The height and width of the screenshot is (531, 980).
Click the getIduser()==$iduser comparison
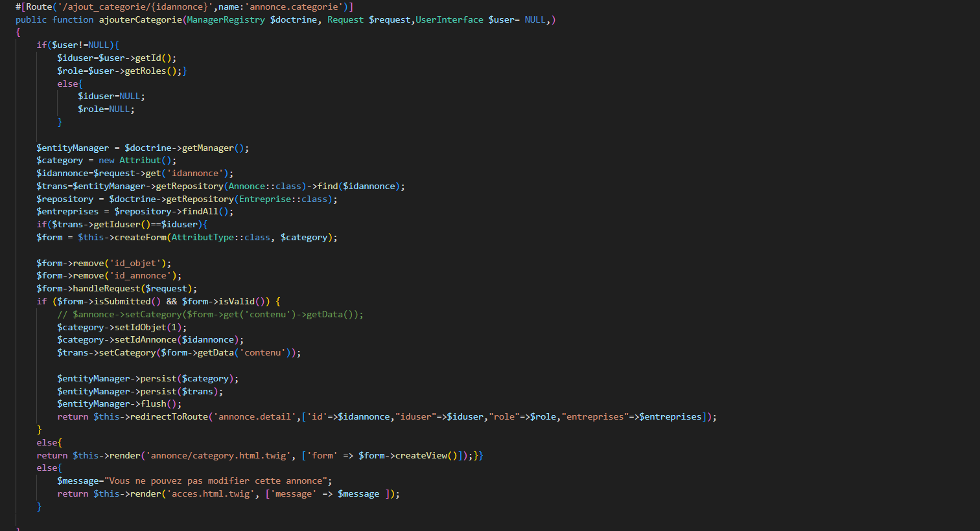pyautogui.click(x=145, y=224)
